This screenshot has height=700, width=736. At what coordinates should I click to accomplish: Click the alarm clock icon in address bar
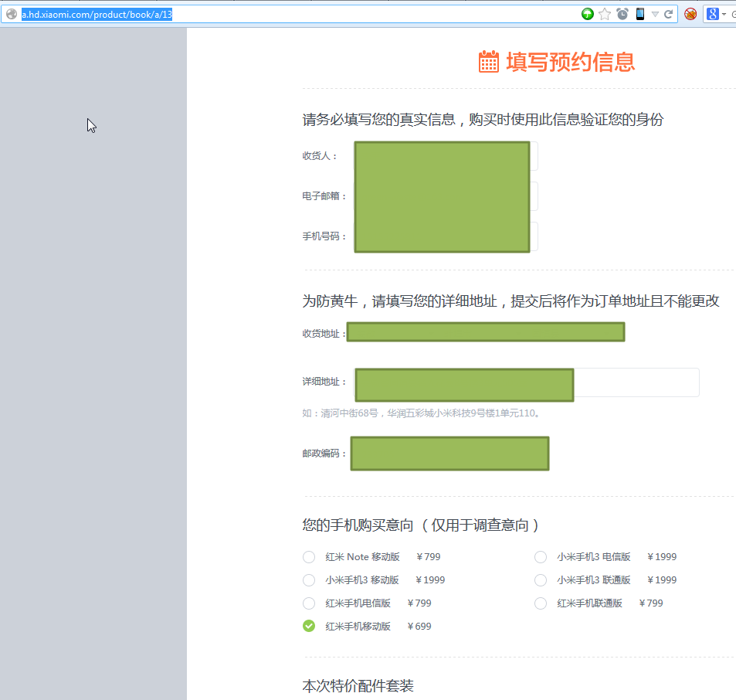(x=622, y=14)
